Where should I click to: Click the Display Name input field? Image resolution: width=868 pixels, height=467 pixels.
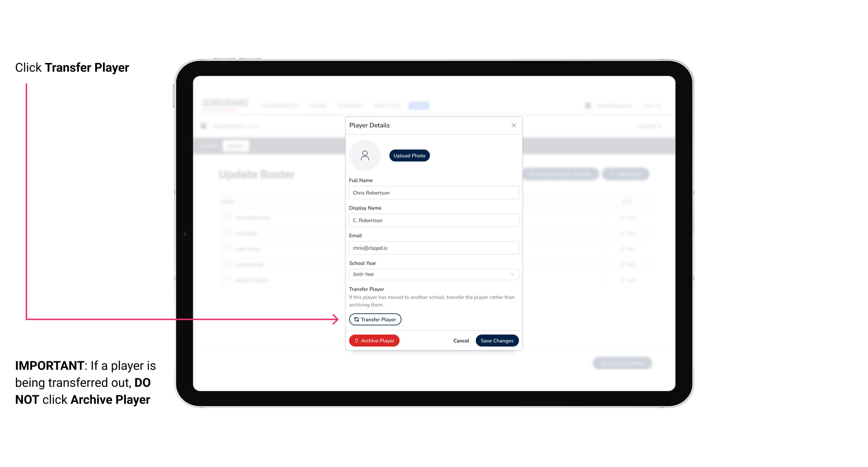433,220
